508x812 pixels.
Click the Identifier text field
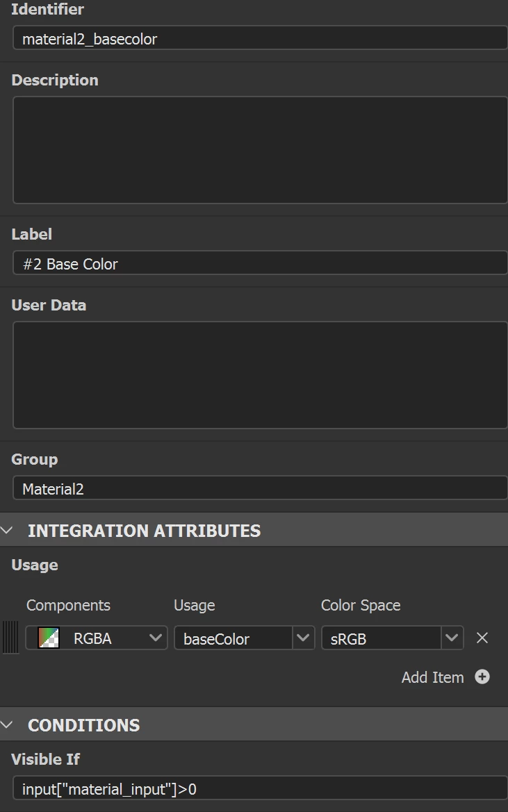260,39
